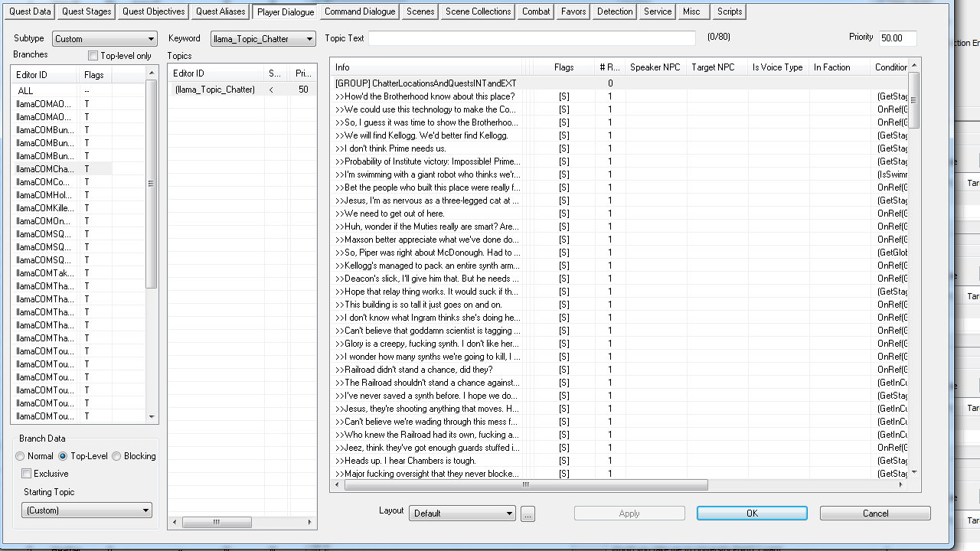Go to the Combat tab
The width and height of the screenshot is (980, 551).
tap(536, 11)
